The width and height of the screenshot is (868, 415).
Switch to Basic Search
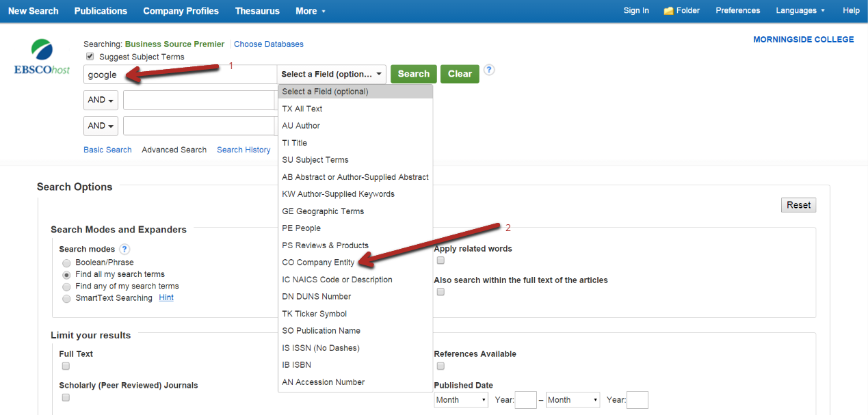[107, 150]
